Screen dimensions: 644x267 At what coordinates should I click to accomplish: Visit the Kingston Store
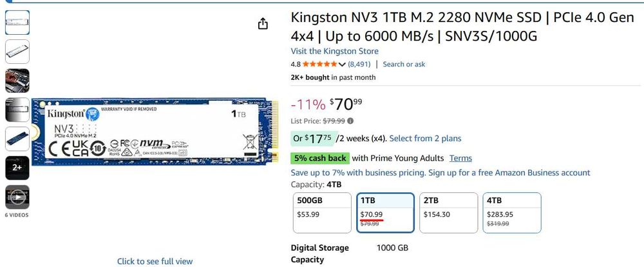[334, 51]
